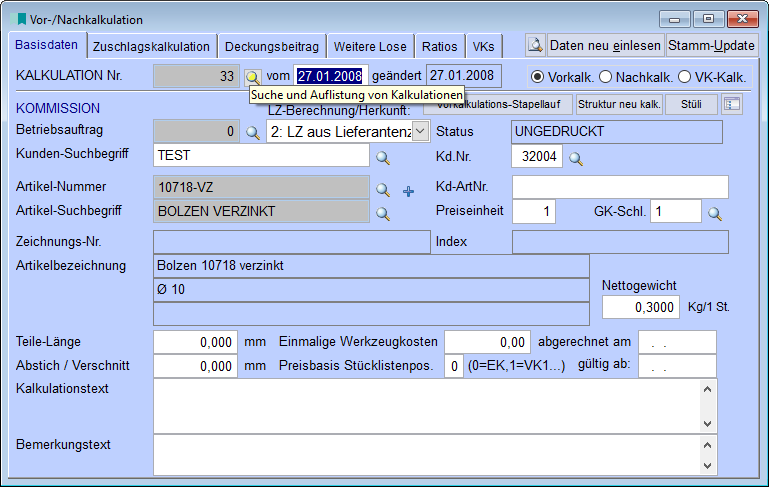The height and width of the screenshot is (487, 769).
Task: Click the magnifier next to Artikel-Suchbegriff
Action: [382, 212]
